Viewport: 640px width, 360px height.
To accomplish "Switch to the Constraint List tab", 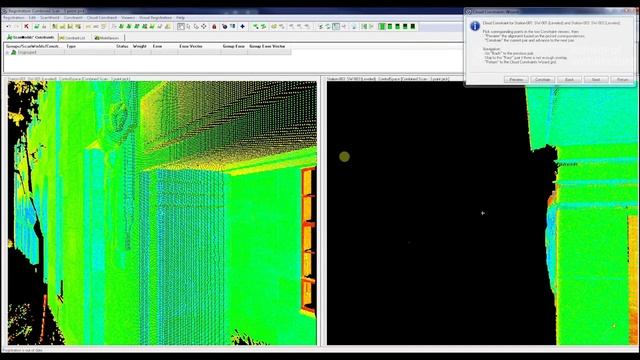I will tap(73, 38).
